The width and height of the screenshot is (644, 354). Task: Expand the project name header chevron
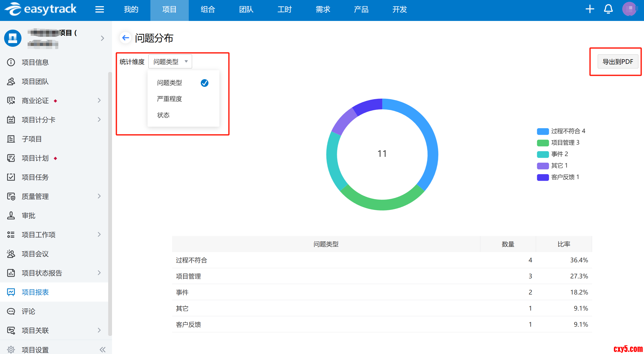pos(102,38)
